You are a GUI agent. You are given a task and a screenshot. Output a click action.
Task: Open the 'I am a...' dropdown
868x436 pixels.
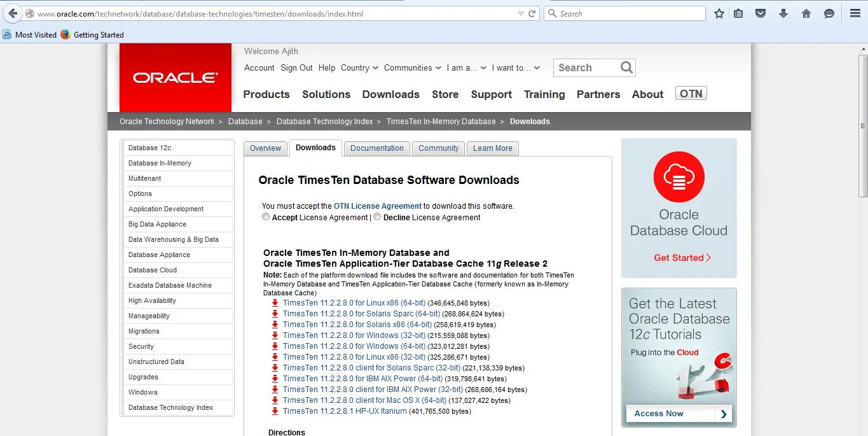(x=467, y=67)
